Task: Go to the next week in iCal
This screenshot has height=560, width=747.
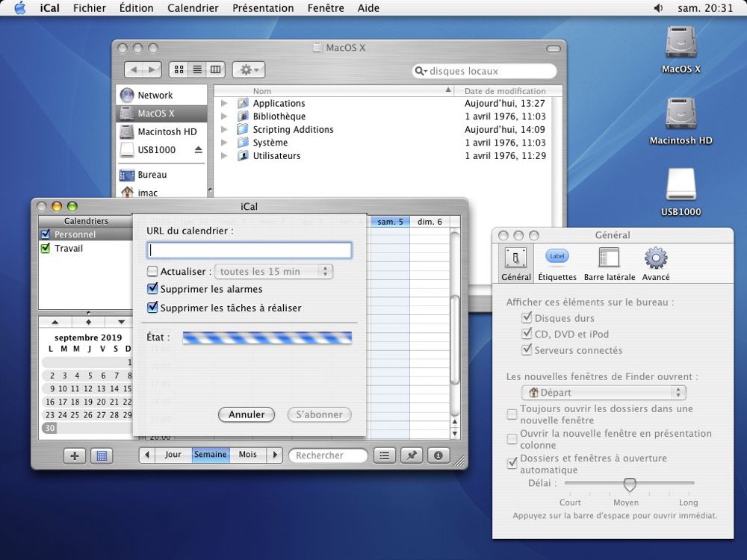Action: coord(274,455)
